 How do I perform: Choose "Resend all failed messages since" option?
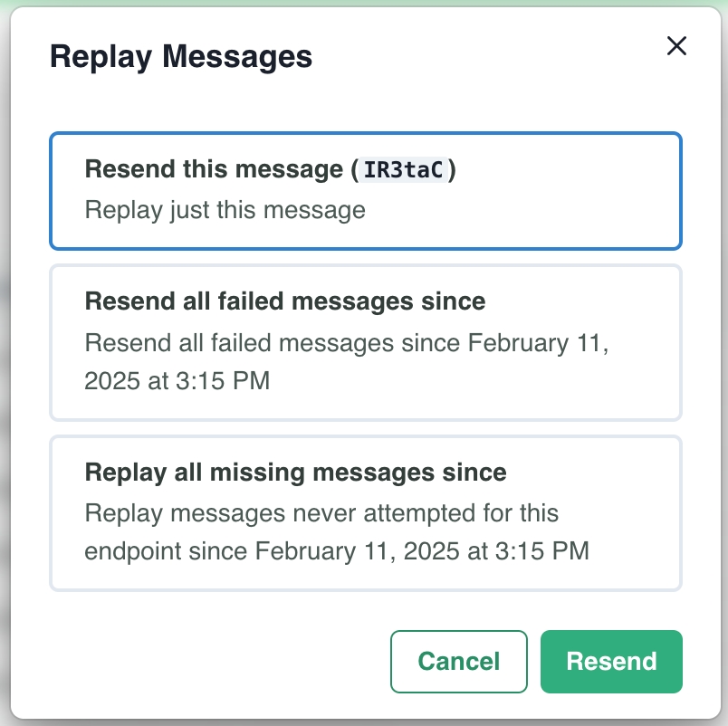[x=365, y=342]
